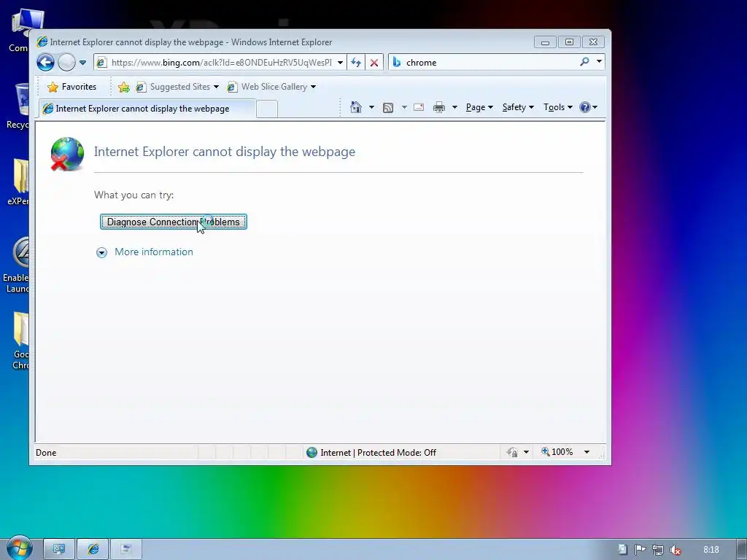Viewport: 747px width, 560px height.
Task: Open the recent pages dropdown arrow
Action: 83,63
